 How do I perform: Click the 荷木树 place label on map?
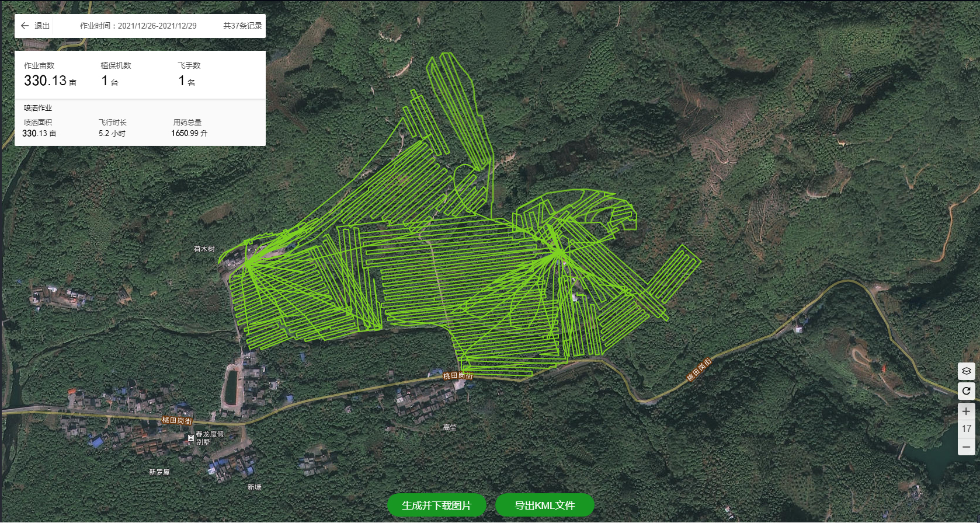[204, 249]
